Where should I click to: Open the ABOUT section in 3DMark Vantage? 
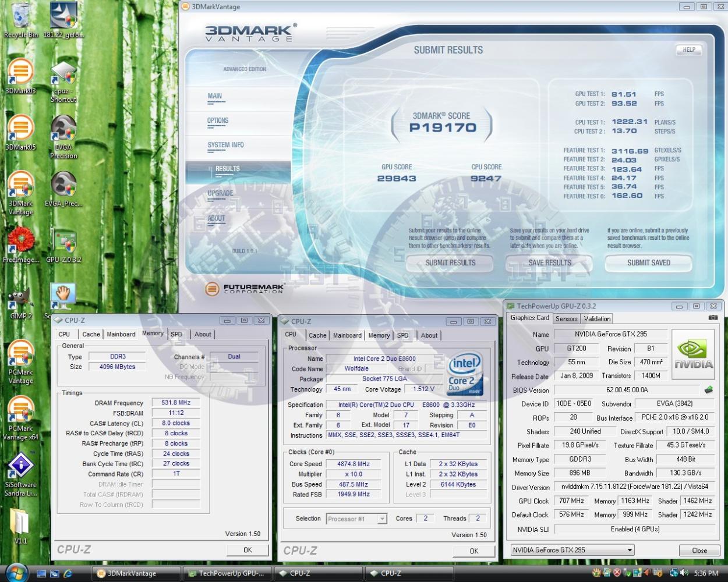[x=216, y=219]
